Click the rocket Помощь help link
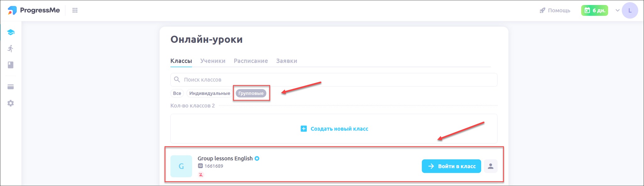Viewport: 644px width, 186px height. (x=555, y=10)
